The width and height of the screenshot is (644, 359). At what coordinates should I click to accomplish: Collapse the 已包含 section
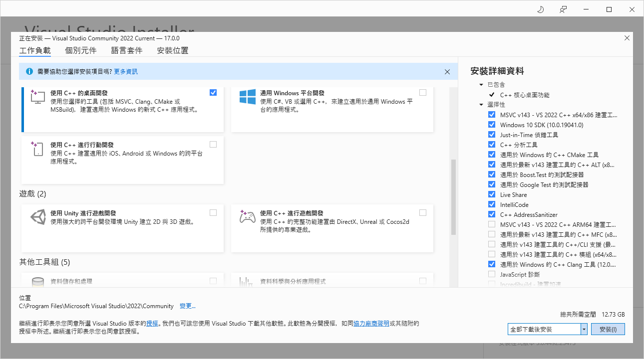tap(481, 85)
